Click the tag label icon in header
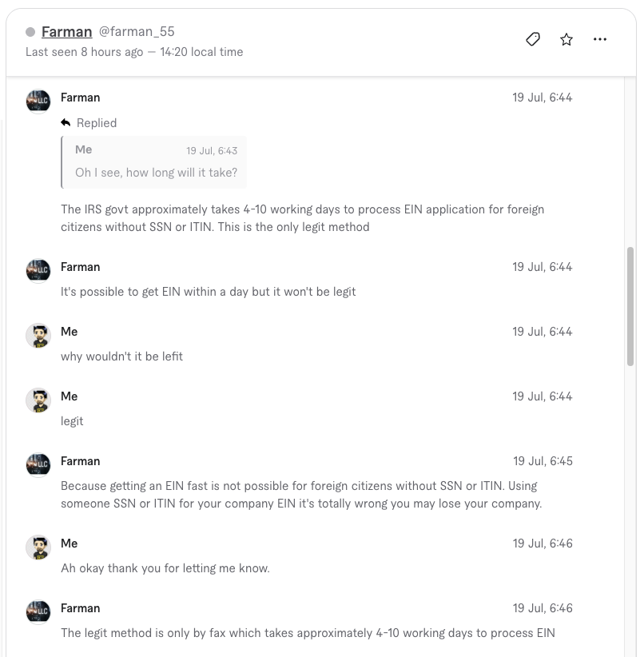The width and height of the screenshot is (644, 657). tap(533, 39)
